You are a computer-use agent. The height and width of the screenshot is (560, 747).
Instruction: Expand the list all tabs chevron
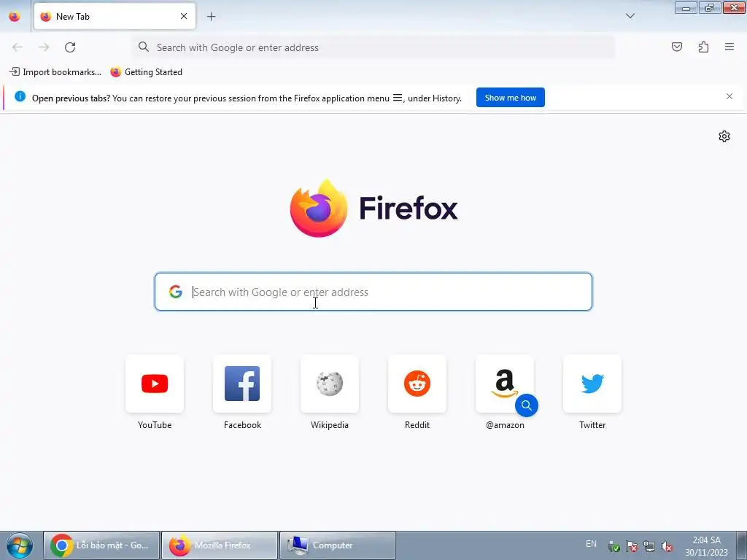point(630,16)
